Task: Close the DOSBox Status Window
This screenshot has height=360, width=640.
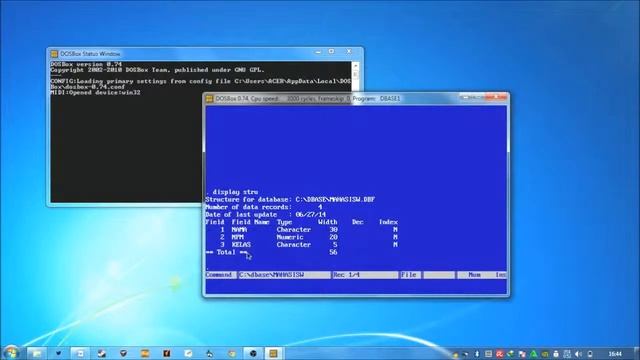Action: [x=349, y=52]
